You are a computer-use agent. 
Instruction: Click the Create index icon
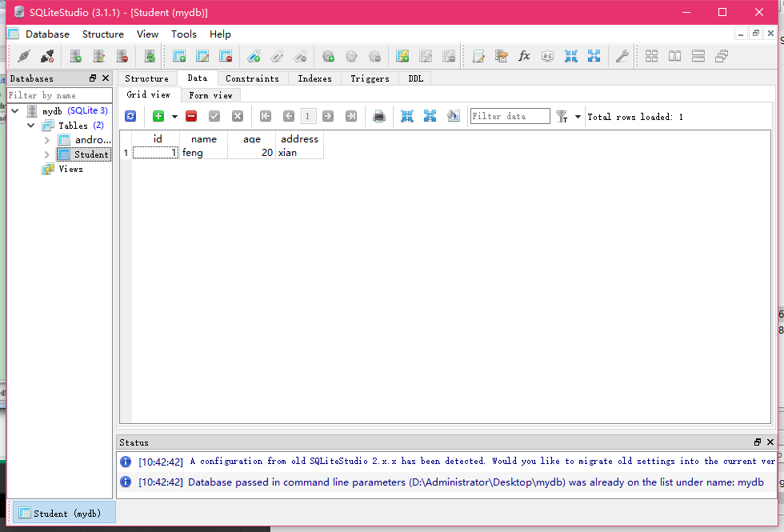254,56
